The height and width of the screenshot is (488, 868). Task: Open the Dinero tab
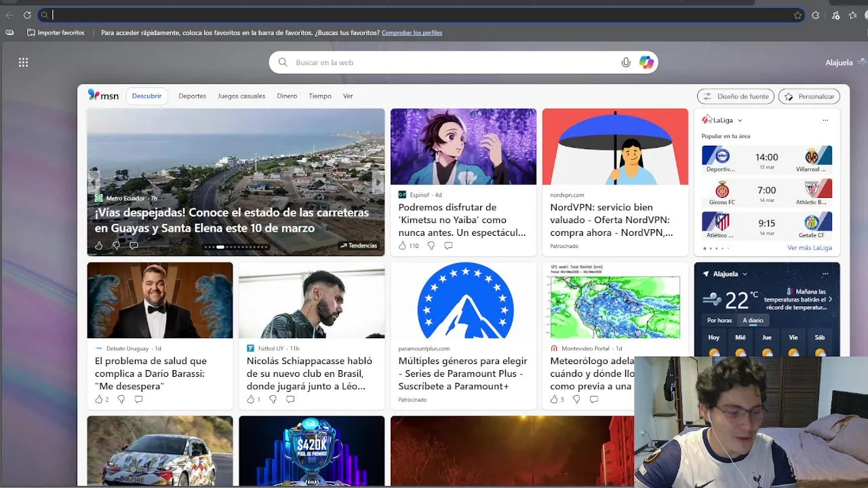[x=287, y=96]
